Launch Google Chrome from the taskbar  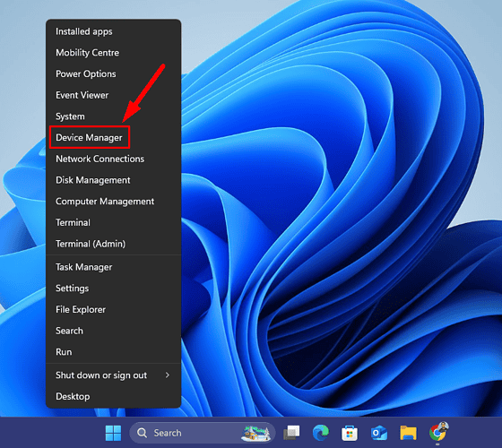[x=437, y=432]
